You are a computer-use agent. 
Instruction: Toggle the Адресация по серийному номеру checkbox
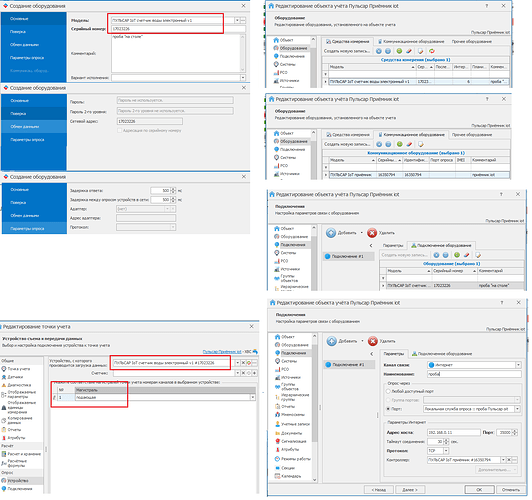(119, 130)
